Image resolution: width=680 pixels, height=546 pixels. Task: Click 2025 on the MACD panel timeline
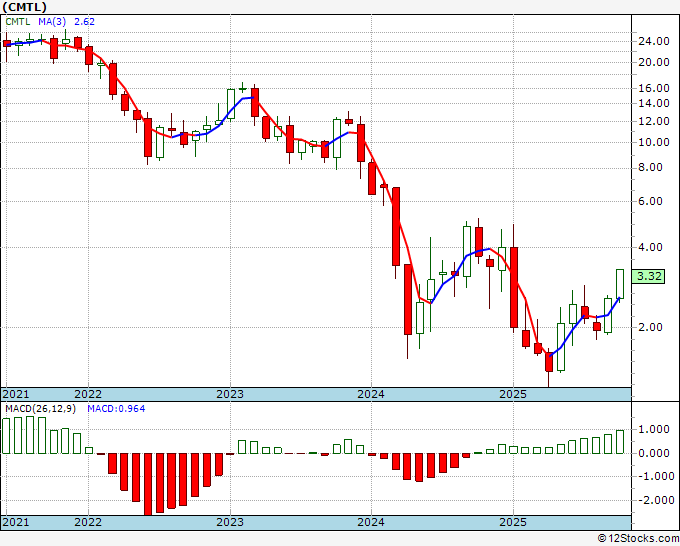coord(513,522)
